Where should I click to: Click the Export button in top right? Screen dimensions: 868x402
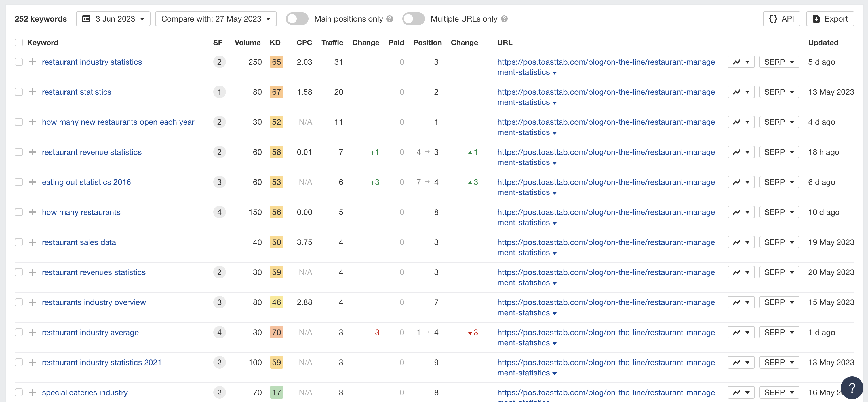pyautogui.click(x=830, y=18)
